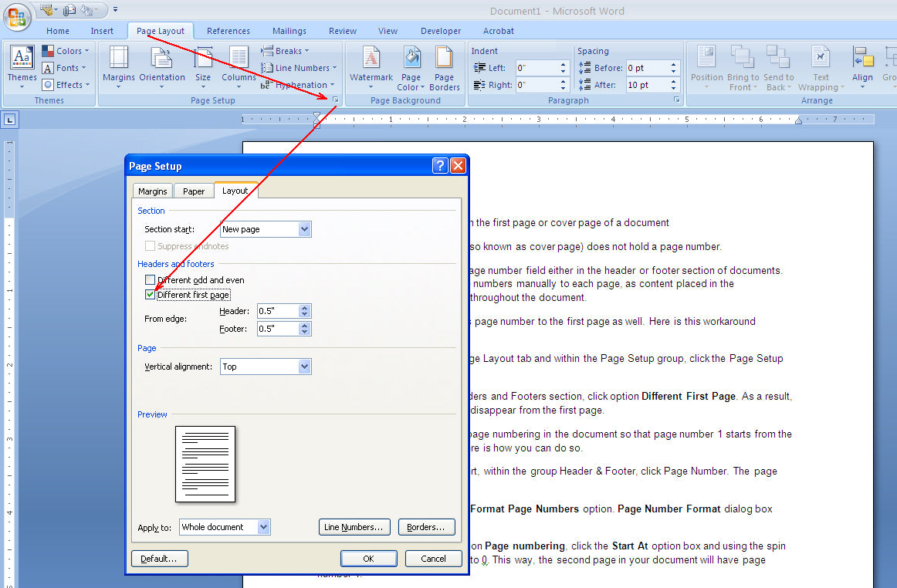Insert a page Break using Breaks
897x588 pixels.
click(x=285, y=50)
